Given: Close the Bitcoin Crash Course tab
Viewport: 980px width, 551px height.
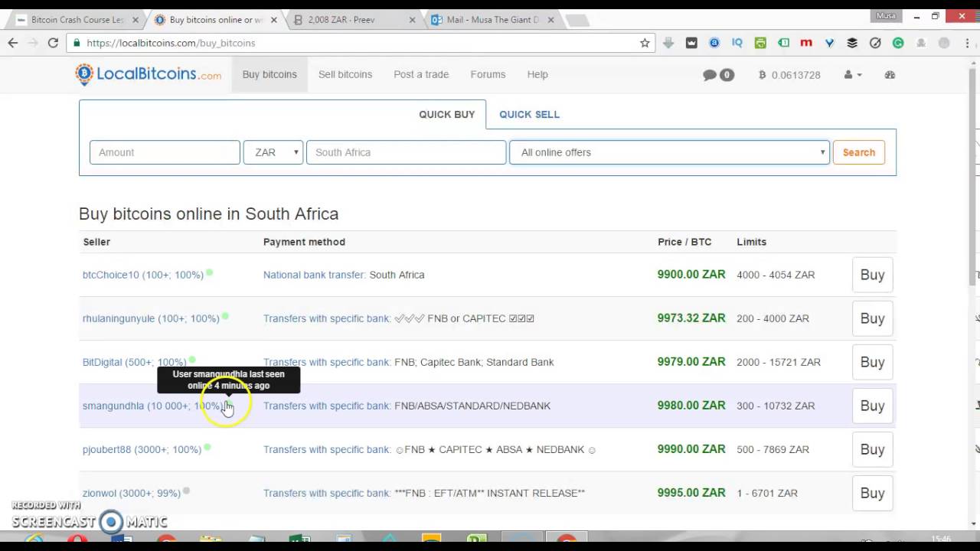Looking at the screenshot, I should coord(136,20).
